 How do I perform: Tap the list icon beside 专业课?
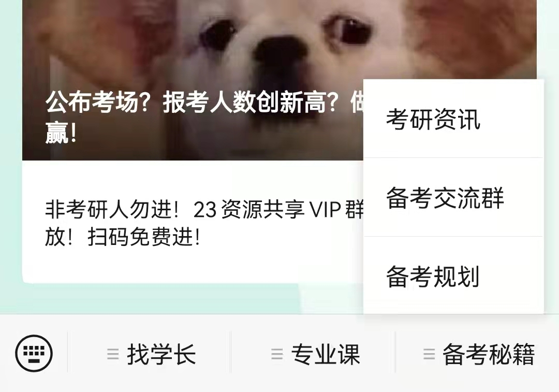[x=277, y=354]
